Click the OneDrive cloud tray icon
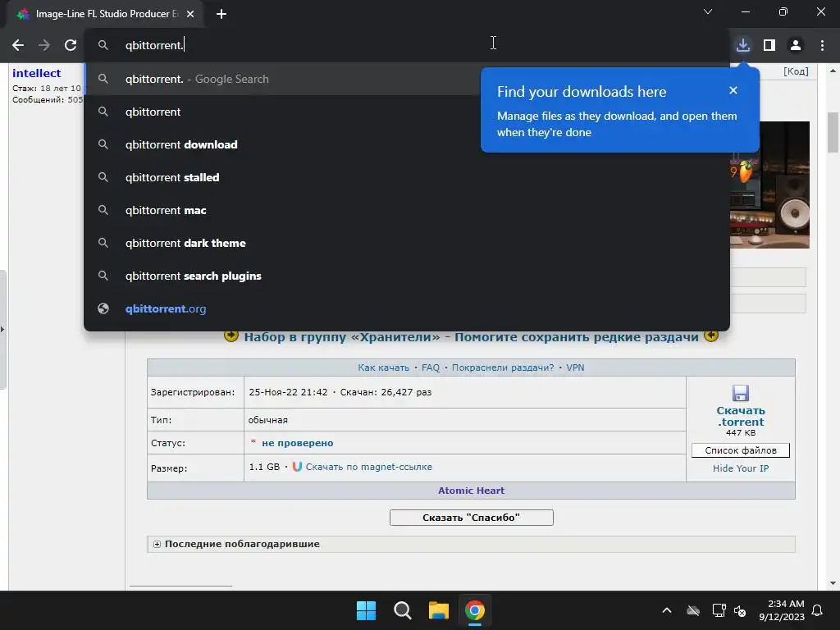This screenshot has width=840, height=630. point(692,610)
